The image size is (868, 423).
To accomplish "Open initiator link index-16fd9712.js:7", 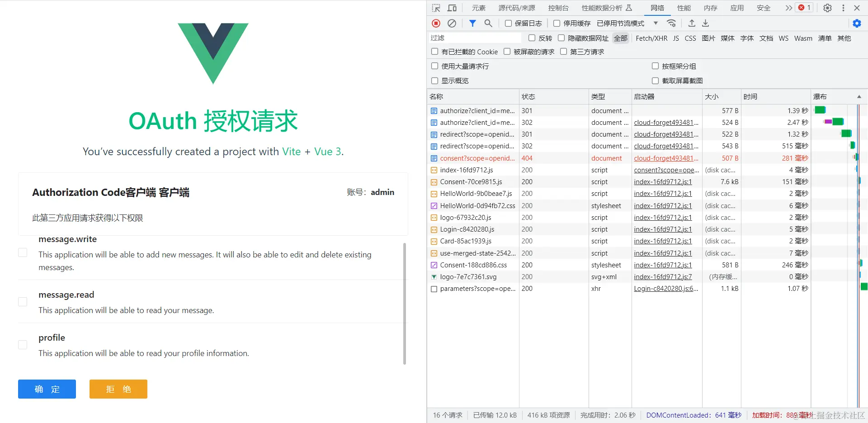I will pyautogui.click(x=663, y=277).
